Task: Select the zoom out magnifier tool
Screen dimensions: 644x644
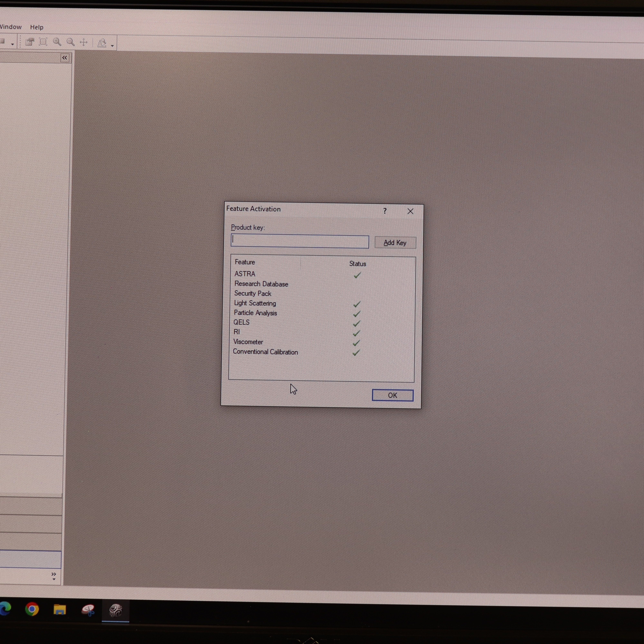Action: click(x=71, y=42)
